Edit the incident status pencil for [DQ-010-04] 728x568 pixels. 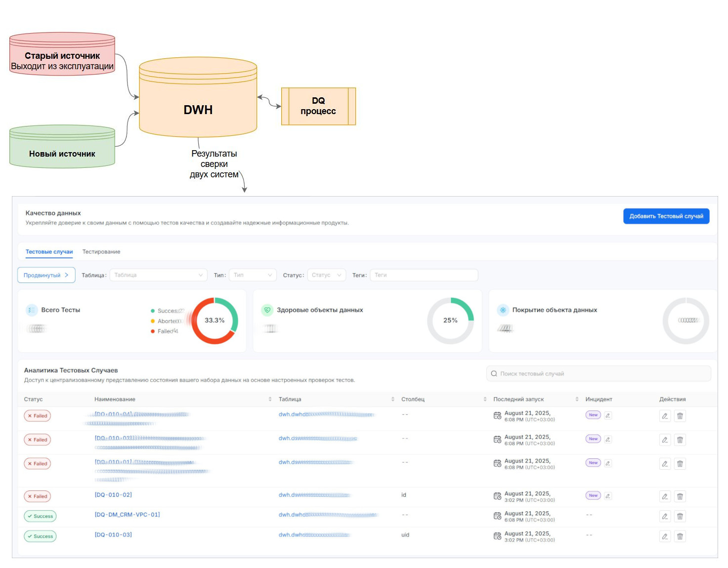(608, 415)
